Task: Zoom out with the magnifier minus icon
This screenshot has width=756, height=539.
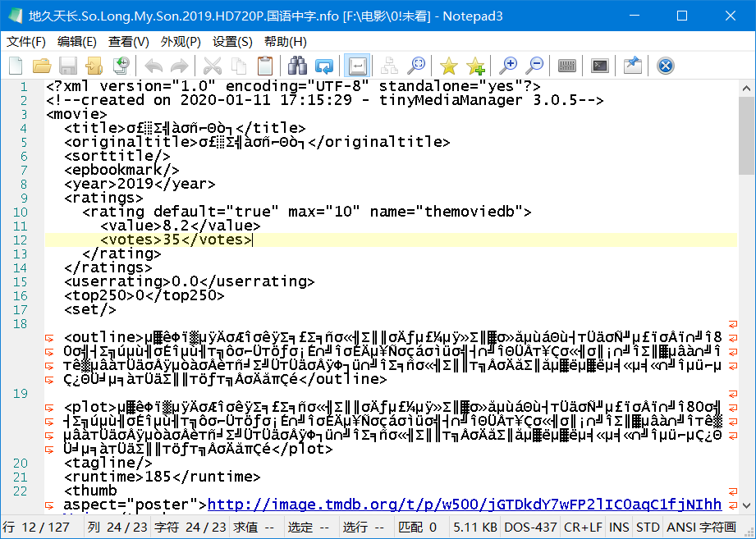Action: tap(534, 66)
